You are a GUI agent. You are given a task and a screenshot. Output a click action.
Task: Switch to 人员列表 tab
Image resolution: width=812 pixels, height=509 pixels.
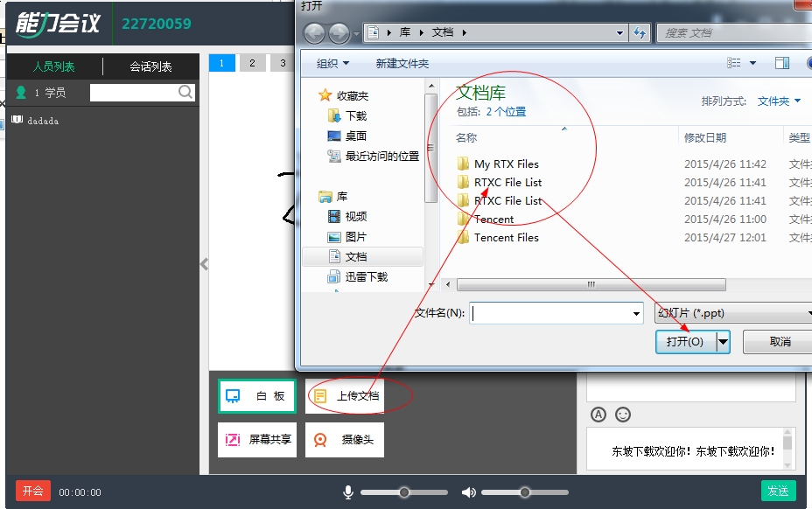tap(54, 66)
